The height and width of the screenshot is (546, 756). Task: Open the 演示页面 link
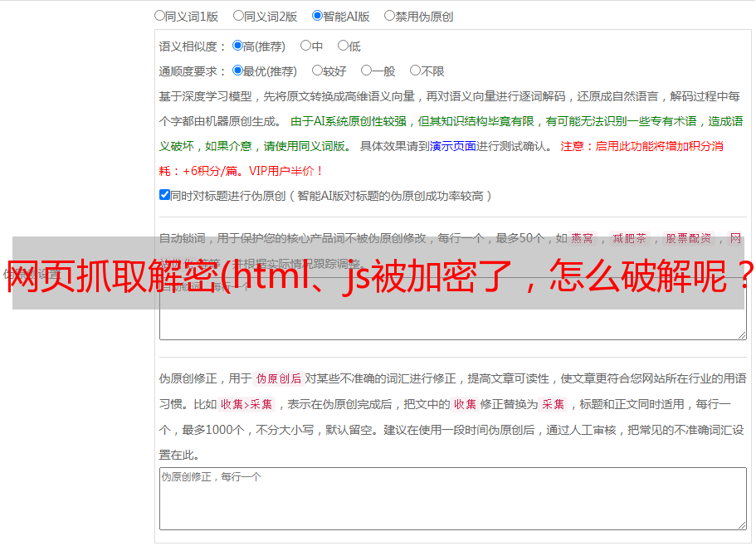pos(452,146)
